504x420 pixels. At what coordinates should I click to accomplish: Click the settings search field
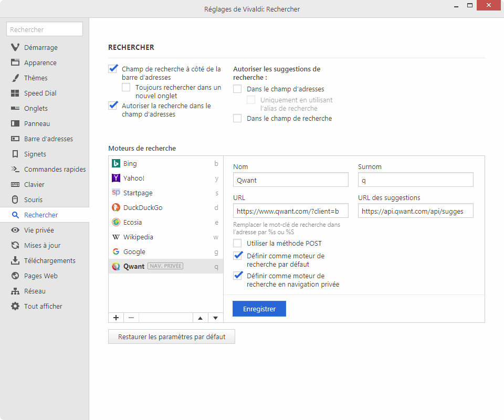pyautogui.click(x=45, y=29)
